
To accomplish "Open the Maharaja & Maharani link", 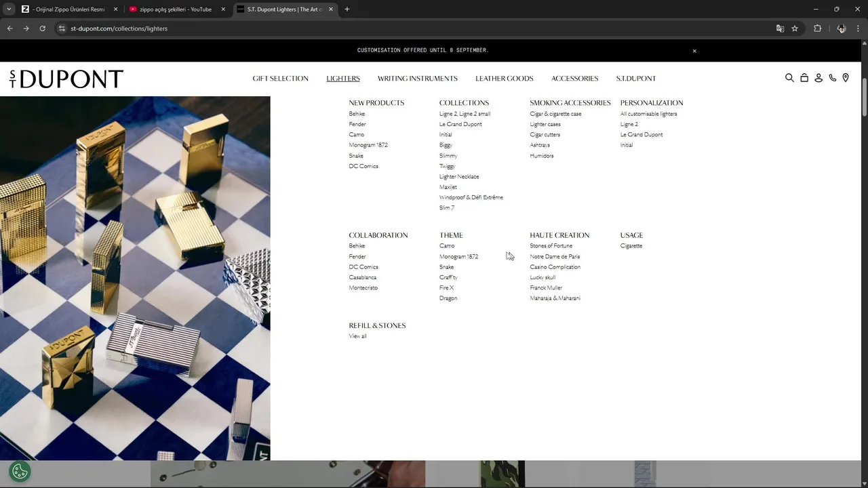I will point(555,298).
